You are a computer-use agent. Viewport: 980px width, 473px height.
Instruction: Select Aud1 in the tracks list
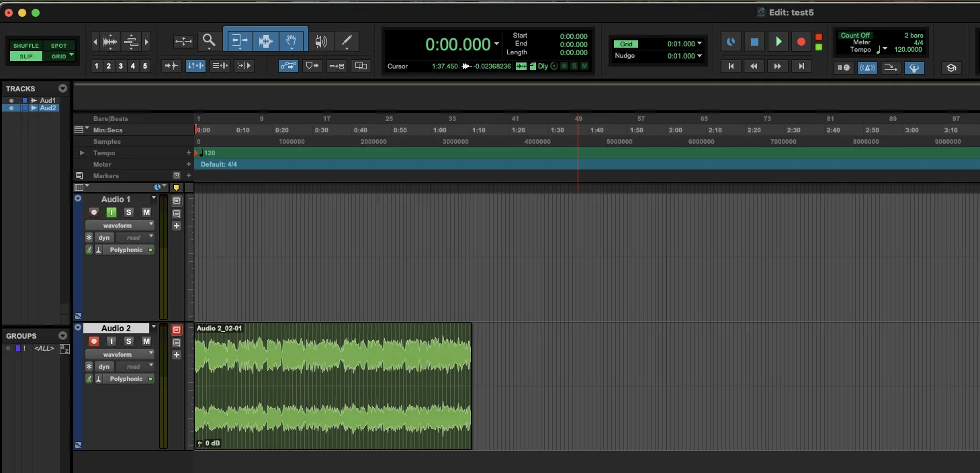tap(48, 101)
